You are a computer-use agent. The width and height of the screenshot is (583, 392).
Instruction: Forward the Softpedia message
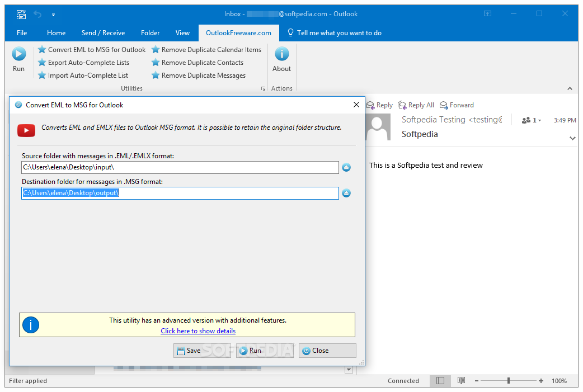[x=457, y=105]
